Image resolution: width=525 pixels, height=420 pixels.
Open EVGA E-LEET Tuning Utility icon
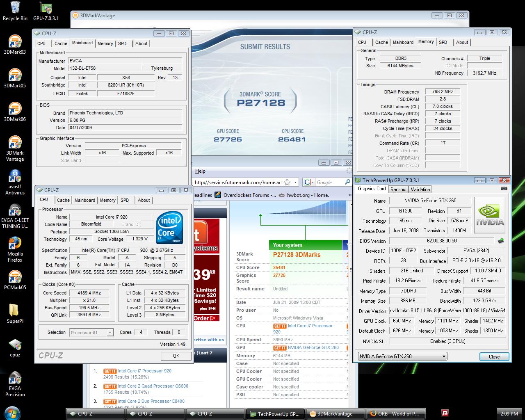point(15,216)
